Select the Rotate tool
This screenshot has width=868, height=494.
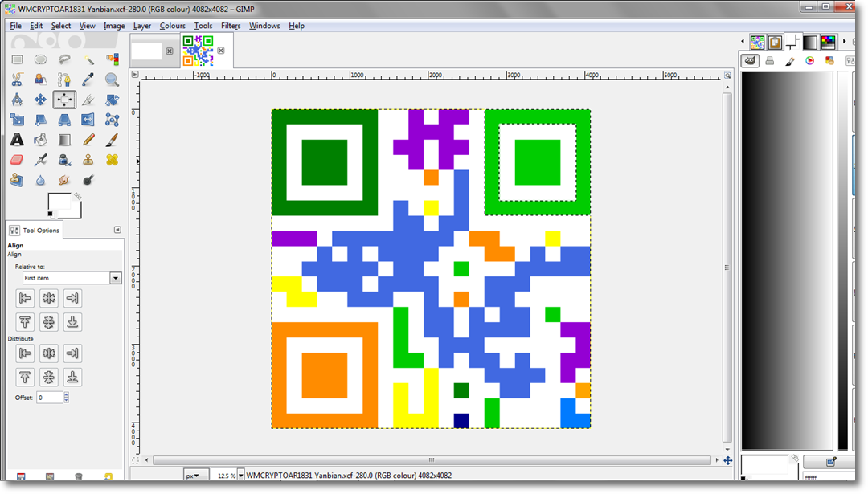point(113,100)
